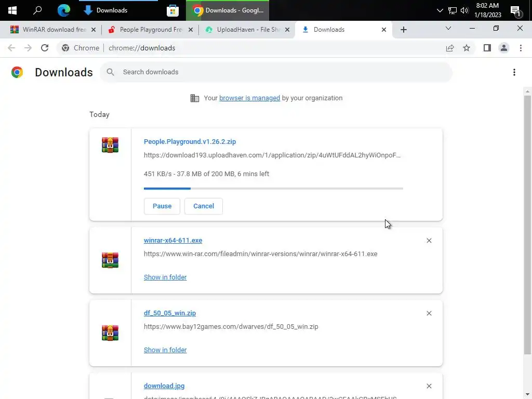
Task: Toggle the browser side panel
Action: click(487, 48)
